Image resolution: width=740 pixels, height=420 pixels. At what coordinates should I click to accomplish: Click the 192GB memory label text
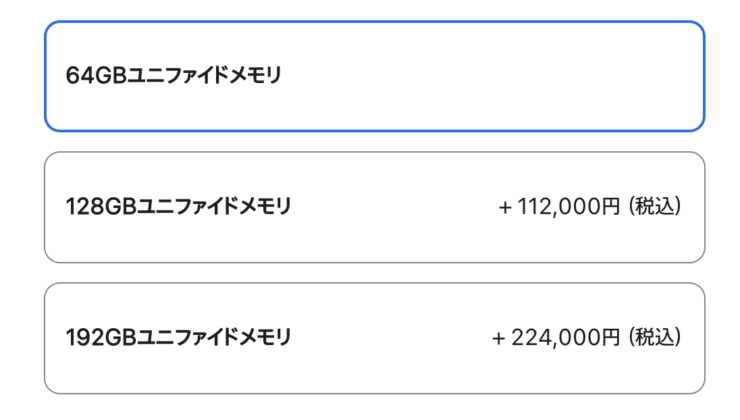(178, 338)
